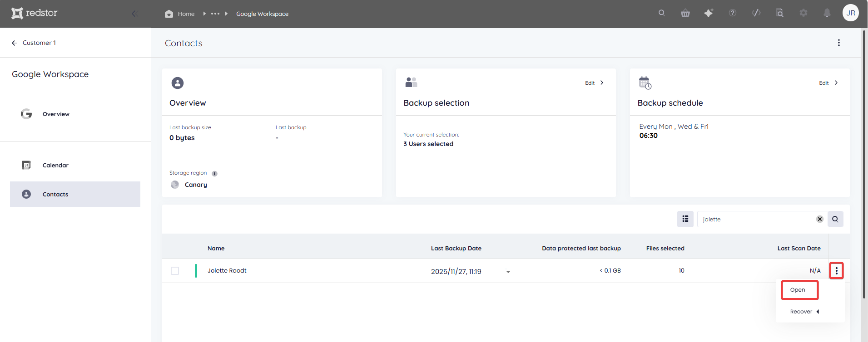The width and height of the screenshot is (868, 342).
Task: Open the notifications bell
Action: coord(827,13)
